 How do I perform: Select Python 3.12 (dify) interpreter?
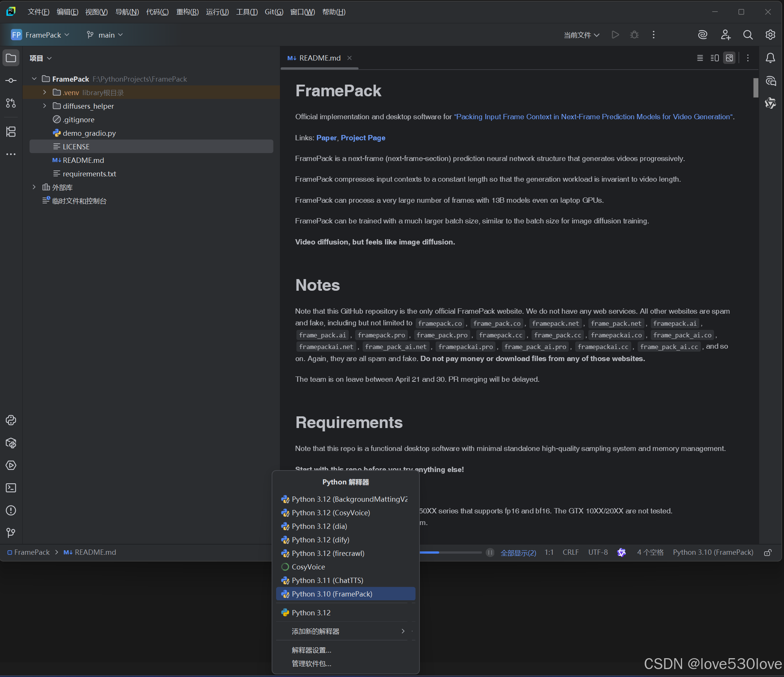pyautogui.click(x=321, y=540)
